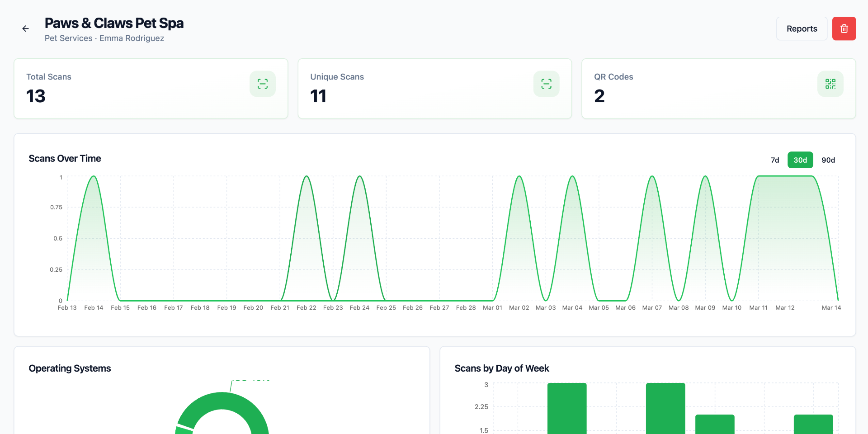Click the Feb 20 axis label

[253, 308]
